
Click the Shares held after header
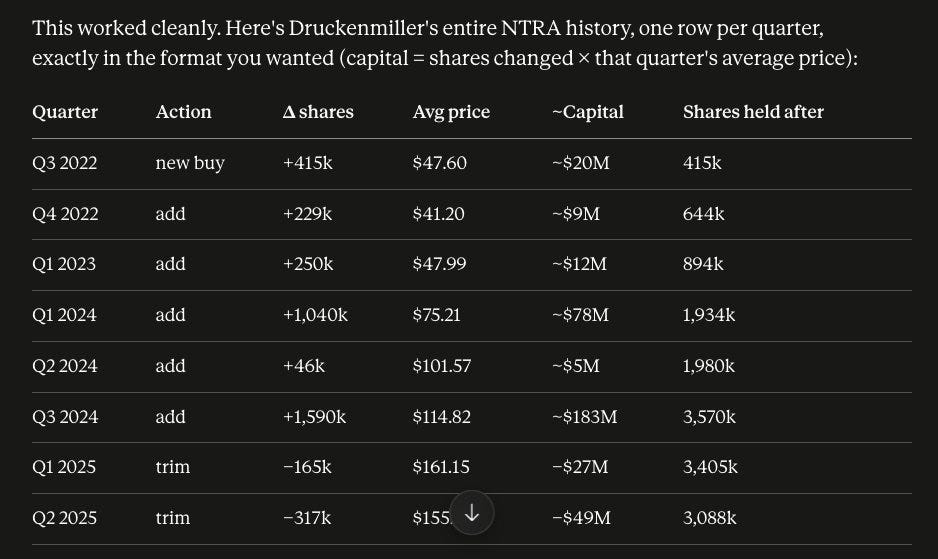pyautogui.click(x=753, y=112)
